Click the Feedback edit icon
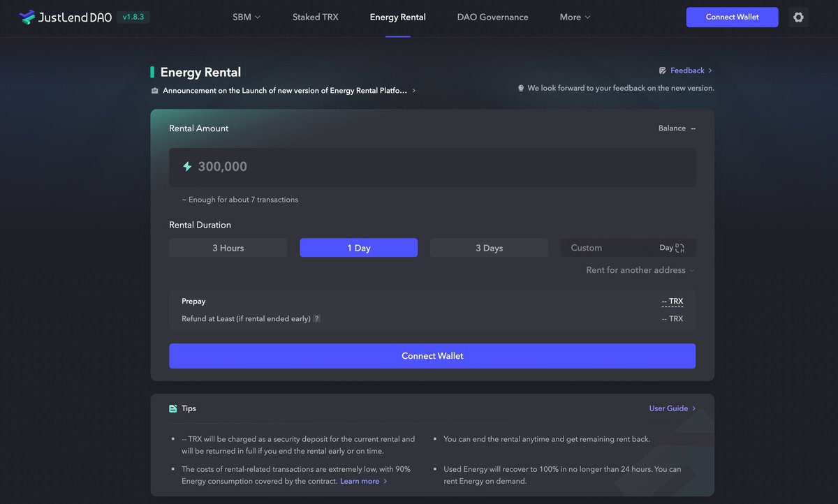Screen dimensions: 838x504 tap(662, 71)
